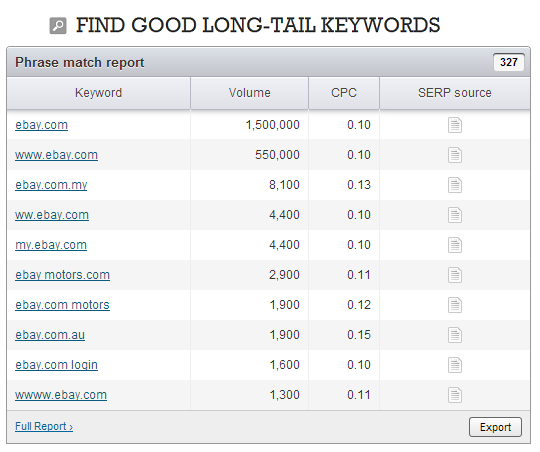Open SERP source icon for wwww.ebay.com row
This screenshot has height=452, width=540.
455,395
